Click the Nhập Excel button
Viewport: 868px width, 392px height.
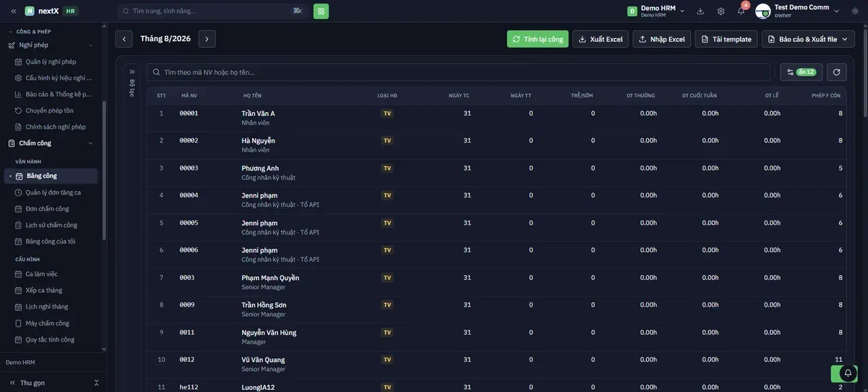coord(662,39)
